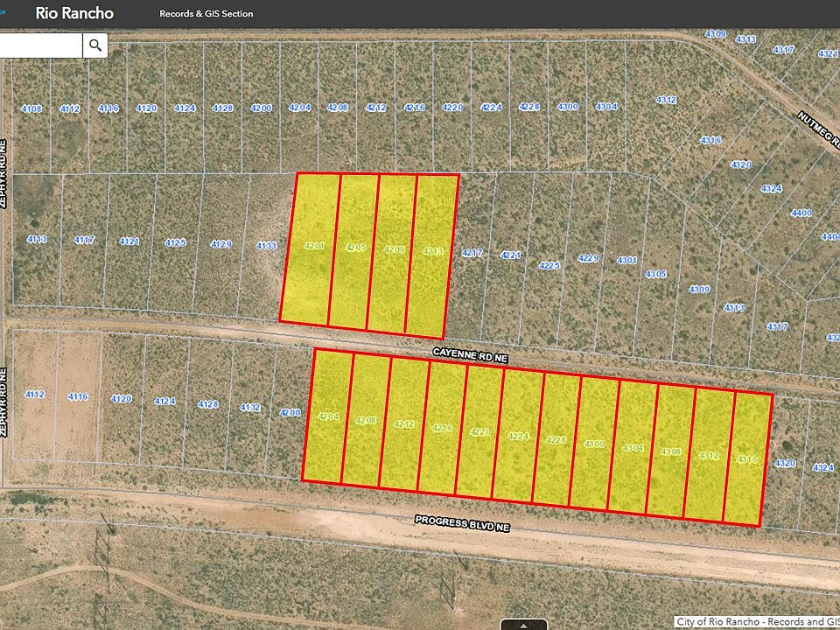Select highlighted yellow parcel 4213

point(431,256)
